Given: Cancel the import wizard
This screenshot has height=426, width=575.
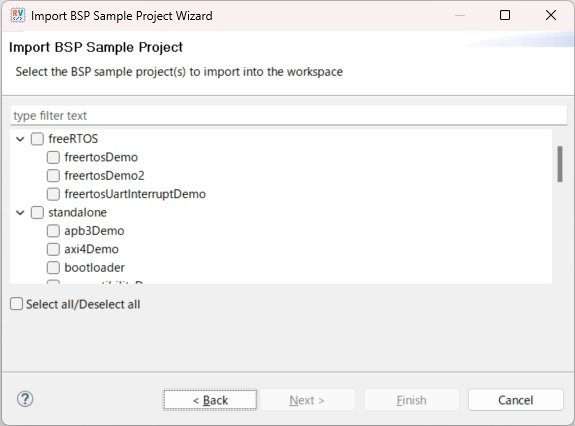Looking at the screenshot, I should click(x=516, y=400).
